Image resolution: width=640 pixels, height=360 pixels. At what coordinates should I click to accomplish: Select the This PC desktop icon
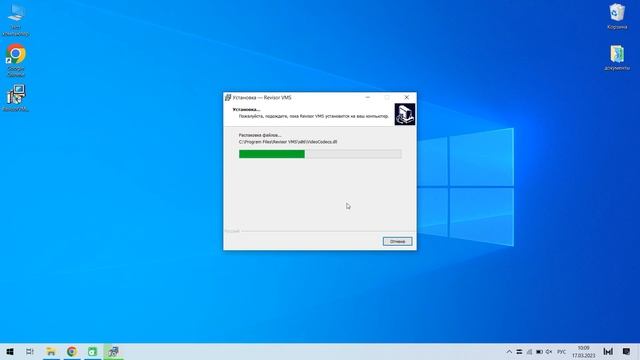tap(16, 20)
